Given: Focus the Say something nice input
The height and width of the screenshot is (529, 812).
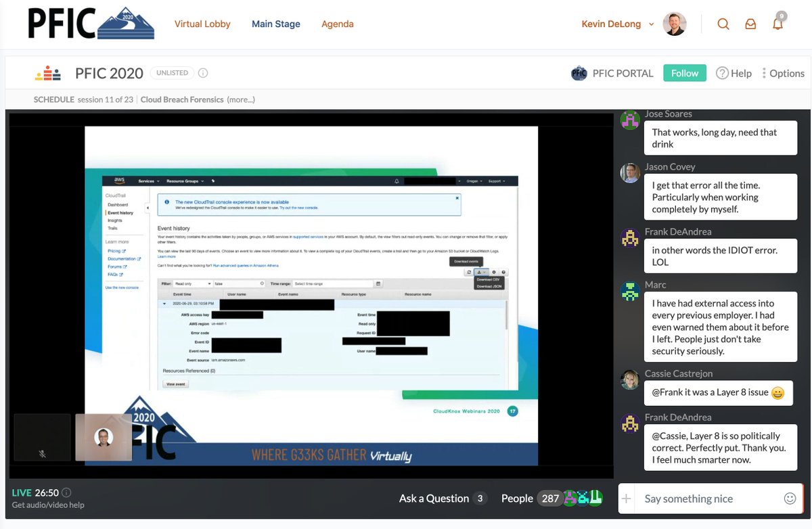Looking at the screenshot, I should point(709,499).
